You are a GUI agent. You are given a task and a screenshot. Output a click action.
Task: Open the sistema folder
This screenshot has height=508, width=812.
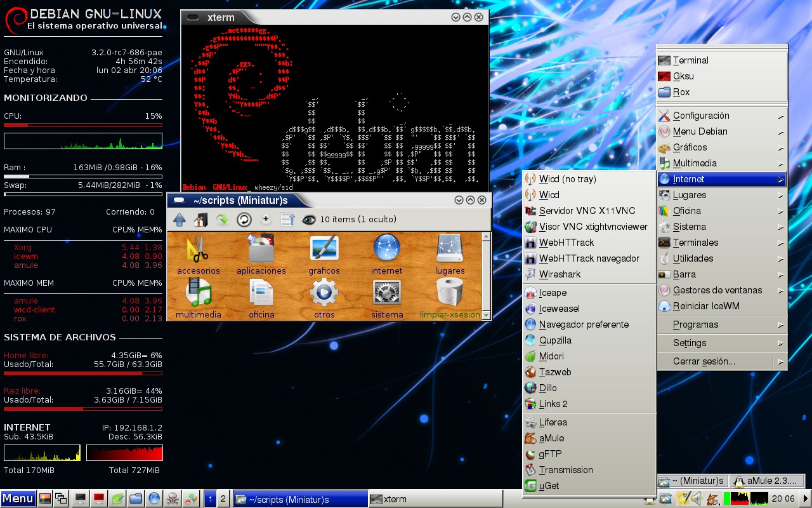[387, 298]
